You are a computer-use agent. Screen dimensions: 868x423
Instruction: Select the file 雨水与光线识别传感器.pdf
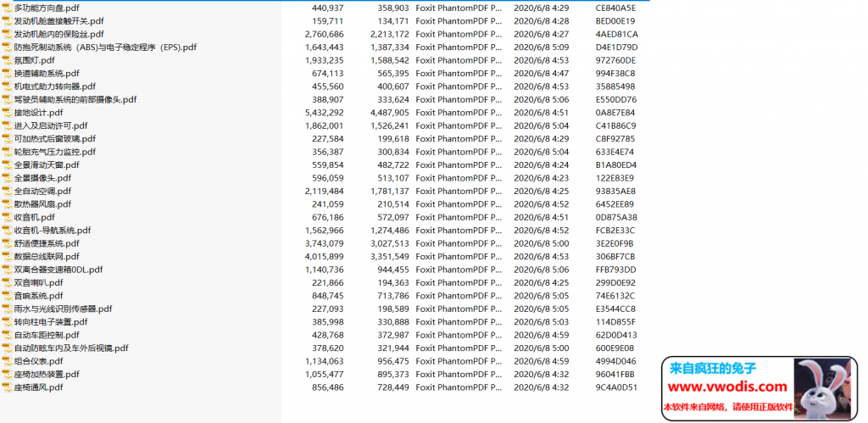tap(63, 309)
